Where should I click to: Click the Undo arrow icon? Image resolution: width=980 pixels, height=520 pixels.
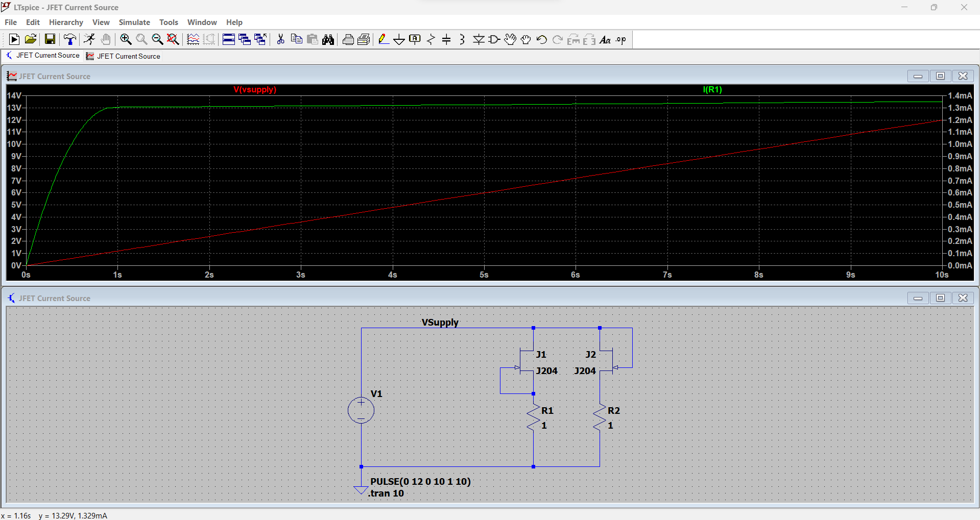coord(542,39)
